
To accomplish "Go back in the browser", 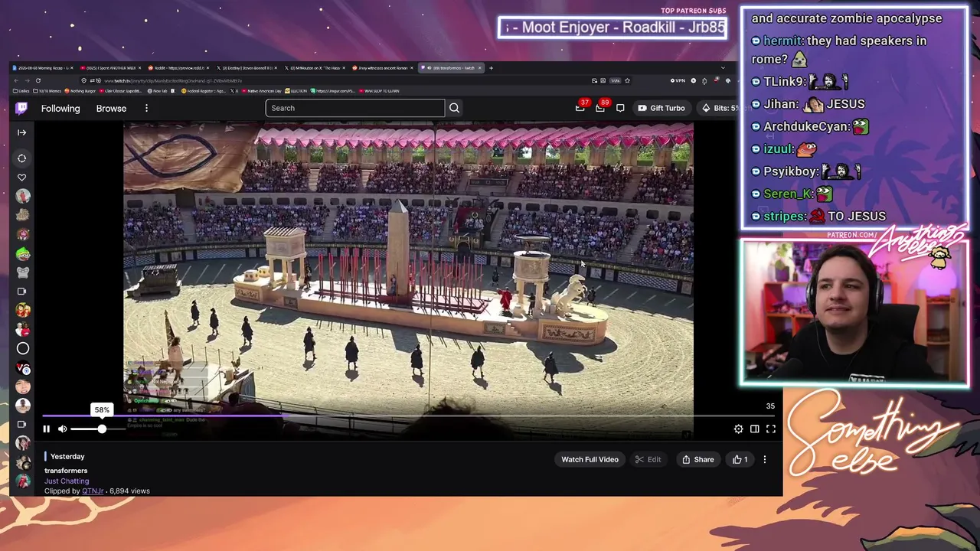I will pos(17,80).
